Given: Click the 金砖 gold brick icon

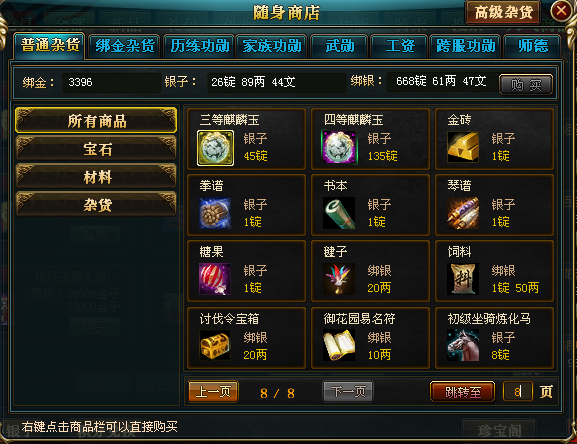Looking at the screenshot, I should pos(463,147).
